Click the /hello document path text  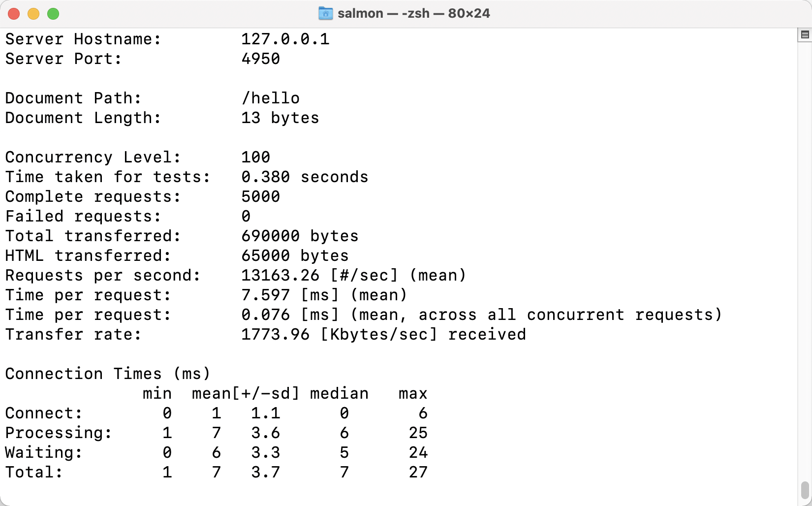[x=270, y=98]
